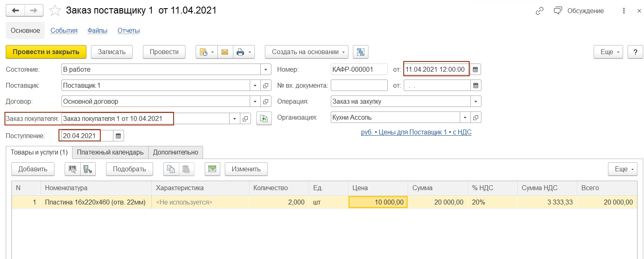Add document to favorites with star icon
Screen dimensions: 644x259
[55, 11]
